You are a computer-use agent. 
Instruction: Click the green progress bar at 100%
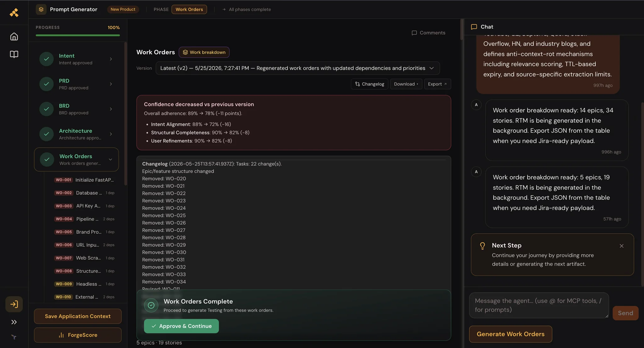[78, 35]
